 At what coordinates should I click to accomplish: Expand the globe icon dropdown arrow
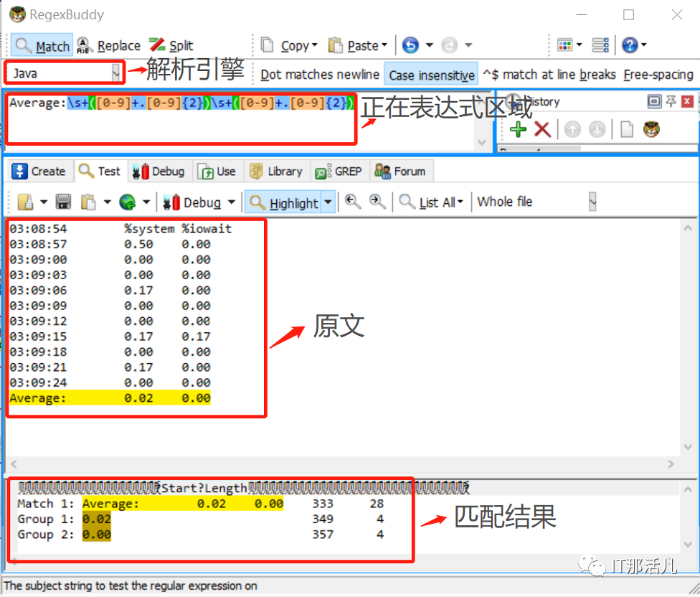point(146,202)
